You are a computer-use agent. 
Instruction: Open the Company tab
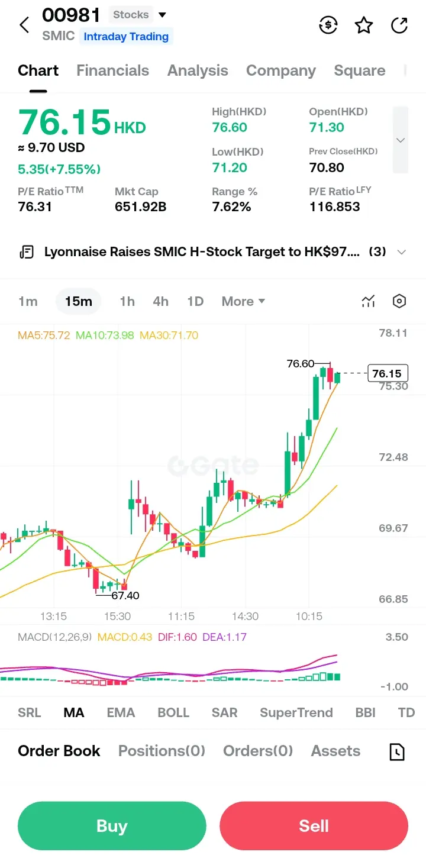(x=281, y=71)
